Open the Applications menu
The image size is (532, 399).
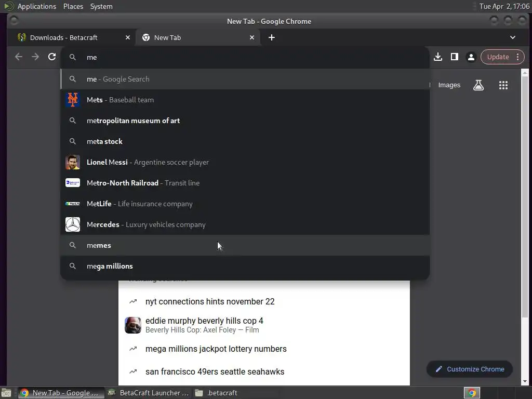[x=37, y=6]
